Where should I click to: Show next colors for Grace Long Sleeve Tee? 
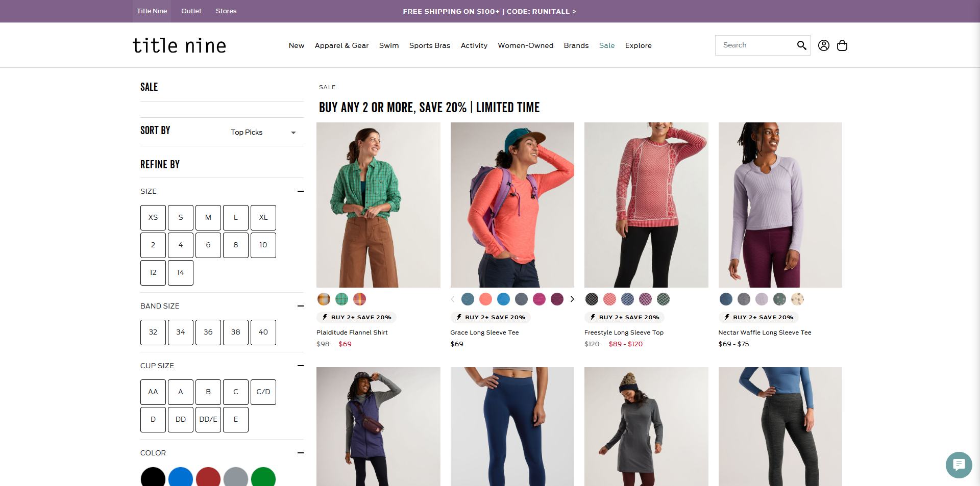coord(572,299)
